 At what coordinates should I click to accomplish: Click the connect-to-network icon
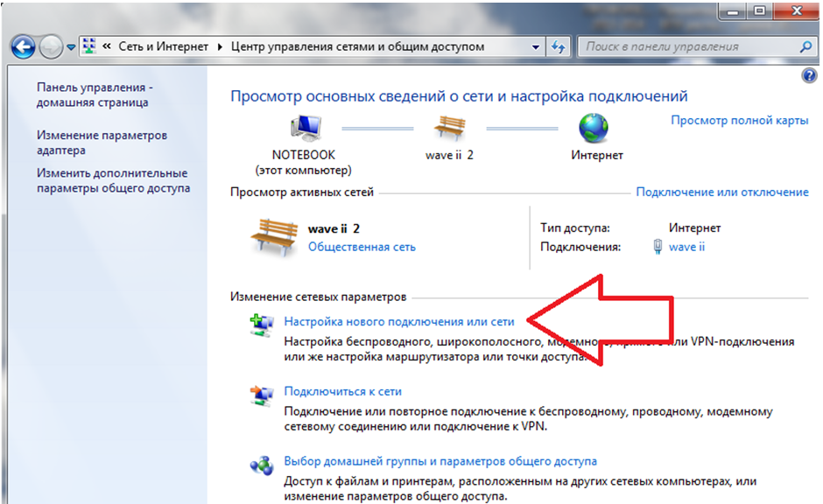pyautogui.click(x=262, y=395)
